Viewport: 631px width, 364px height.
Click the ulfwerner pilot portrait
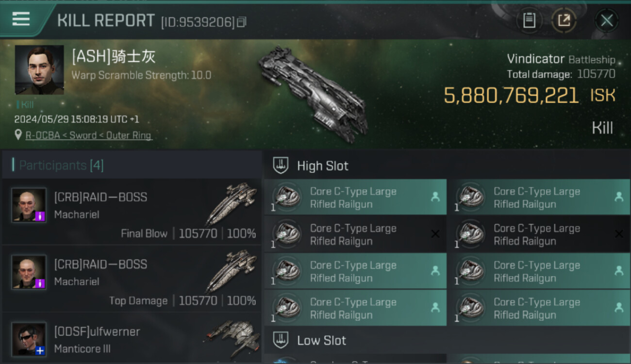pyautogui.click(x=29, y=339)
